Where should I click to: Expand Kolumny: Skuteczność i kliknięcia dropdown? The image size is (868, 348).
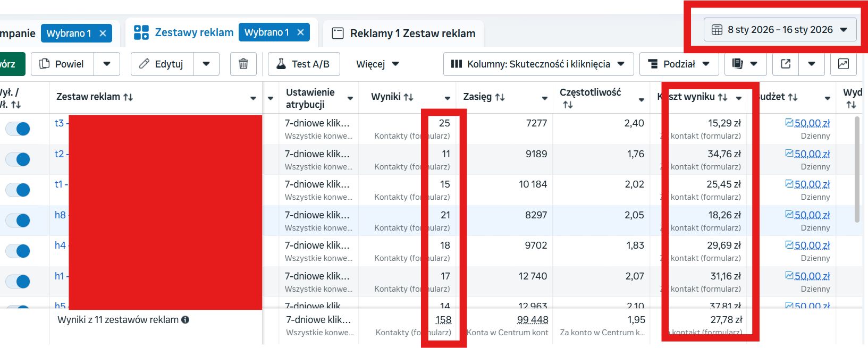click(538, 64)
